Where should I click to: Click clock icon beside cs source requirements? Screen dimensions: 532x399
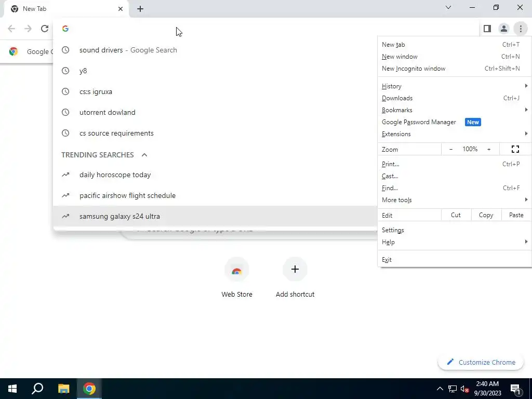(x=65, y=133)
